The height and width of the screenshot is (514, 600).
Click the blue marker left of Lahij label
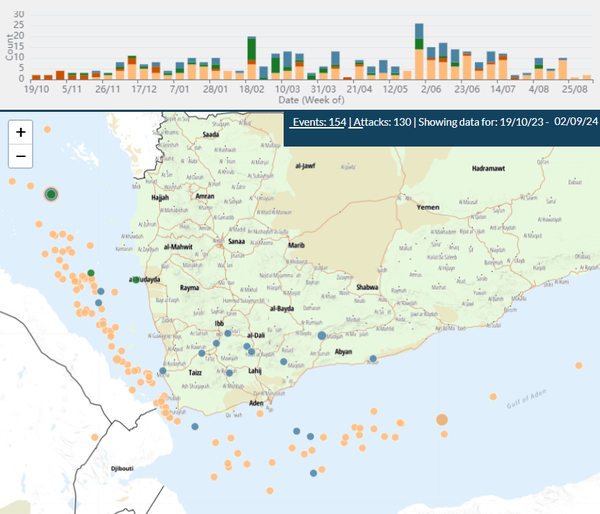point(229,373)
